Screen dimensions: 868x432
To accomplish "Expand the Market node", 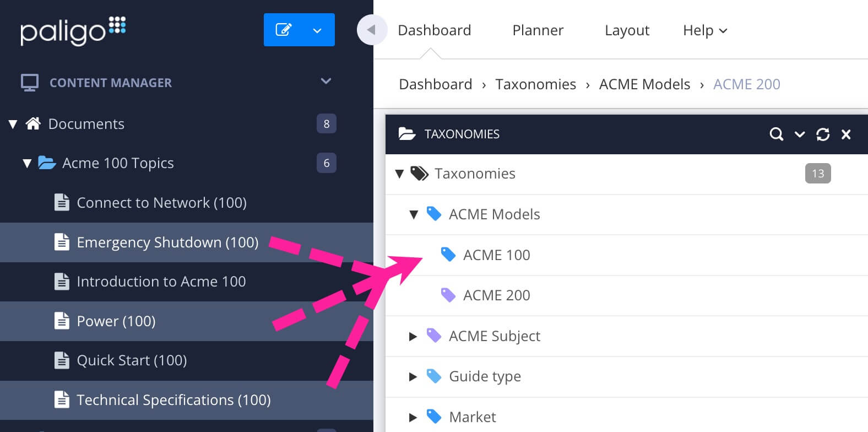I will click(x=413, y=418).
